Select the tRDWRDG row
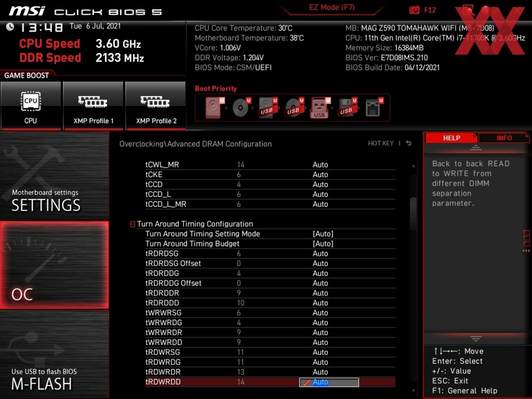 [270, 362]
